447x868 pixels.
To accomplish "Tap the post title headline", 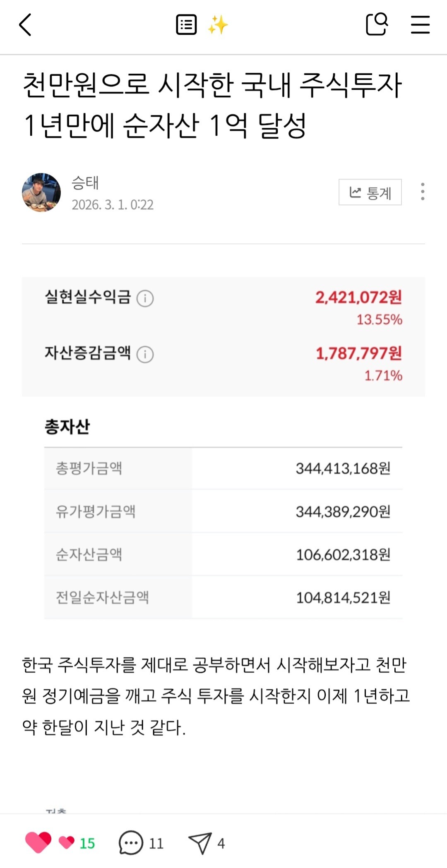I will tap(212, 104).
